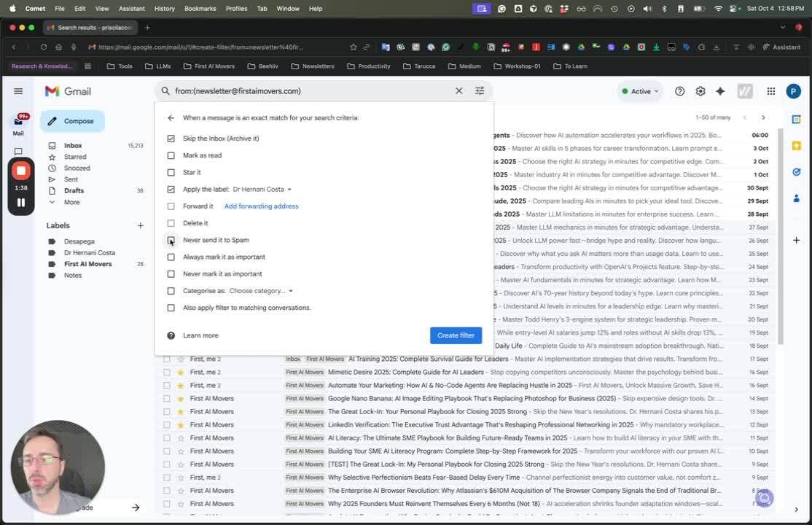
Task: Open the History menu
Action: [164, 9]
